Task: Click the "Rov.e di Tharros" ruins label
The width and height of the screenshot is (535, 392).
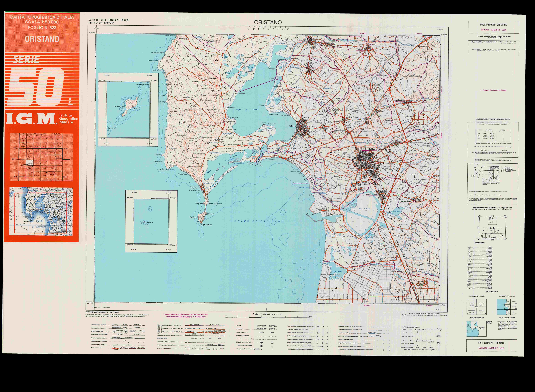Action: (x=215, y=204)
